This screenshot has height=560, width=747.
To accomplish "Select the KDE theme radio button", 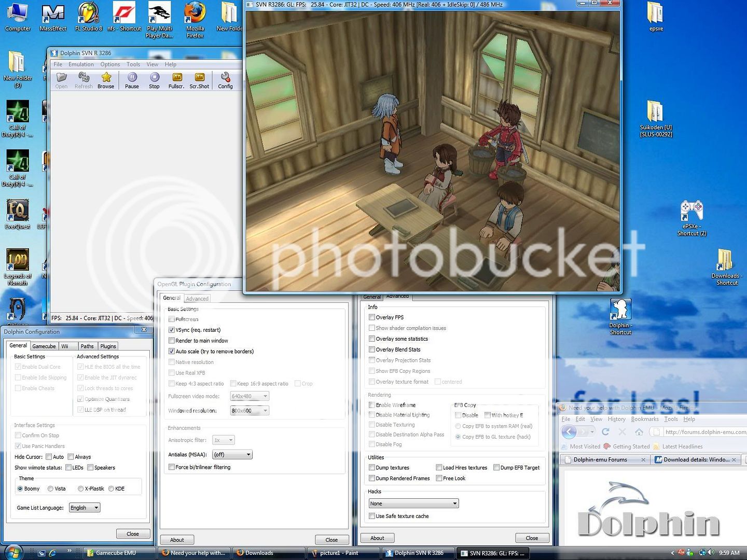I will (111, 488).
